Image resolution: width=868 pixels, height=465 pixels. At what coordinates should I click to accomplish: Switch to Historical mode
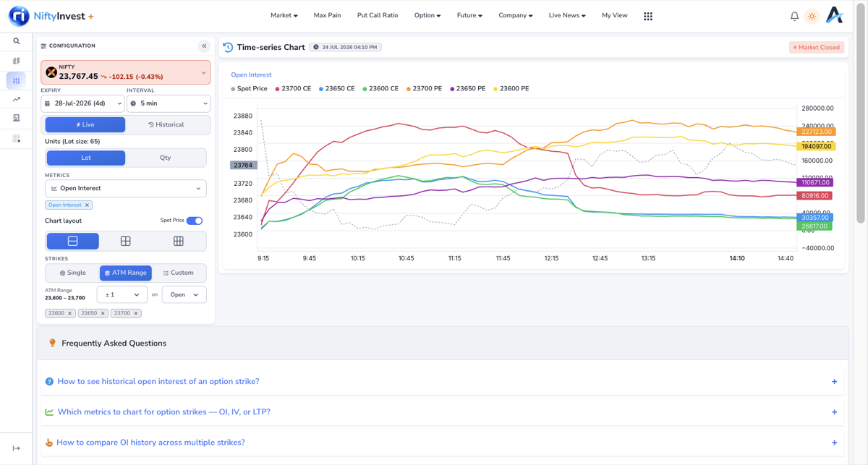pyautogui.click(x=166, y=124)
